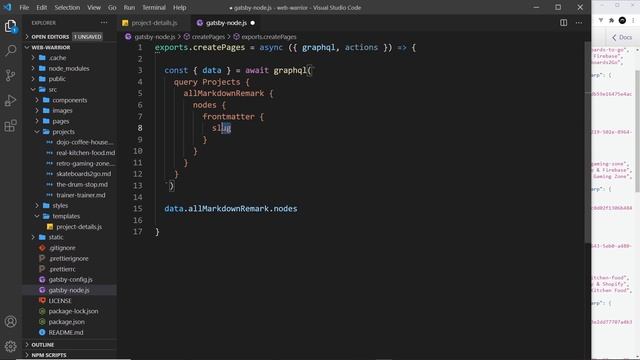Screen dimensions: 640x360
Task: Click the Docs button in browser window
Action: tap(622, 38)
